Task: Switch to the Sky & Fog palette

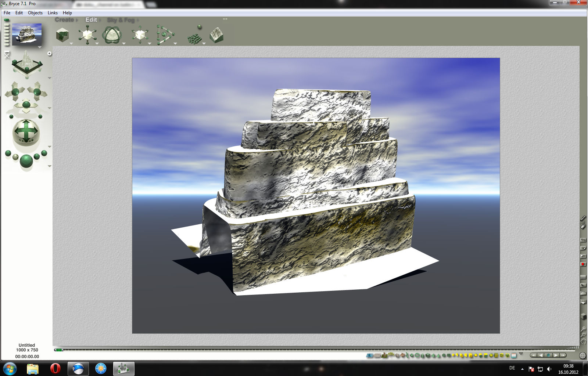Action: click(x=121, y=20)
